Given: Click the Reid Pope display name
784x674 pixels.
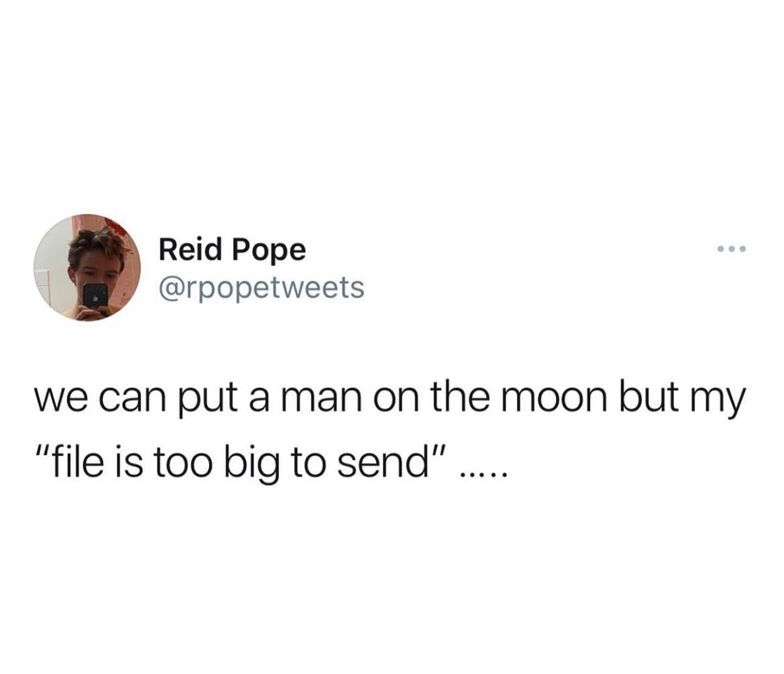Looking at the screenshot, I should coord(232,250).
